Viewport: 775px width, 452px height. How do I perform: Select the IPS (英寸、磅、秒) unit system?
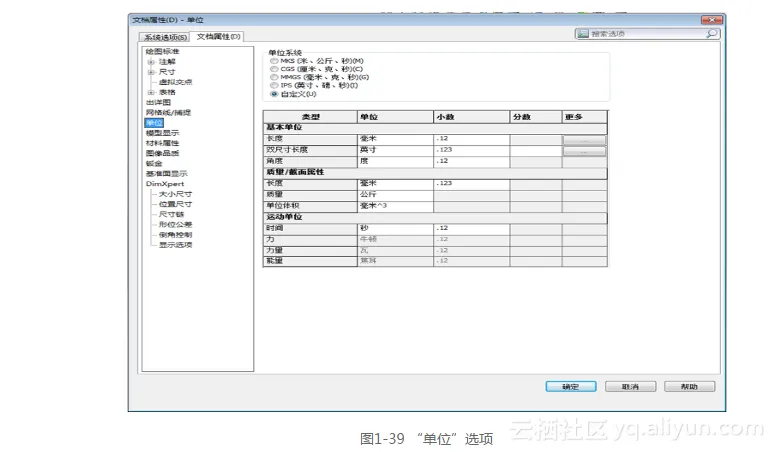tap(274, 86)
